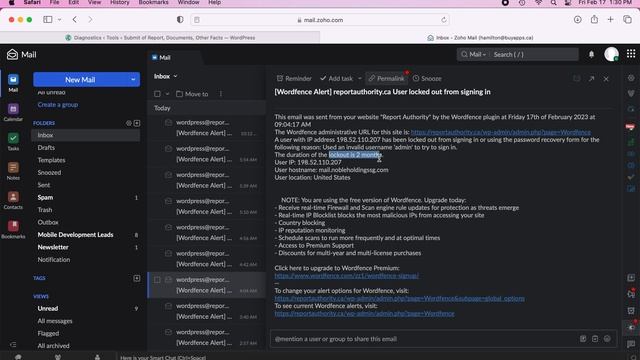Open the Wordfence Premium signup link
The height and width of the screenshot is (360, 640).
[x=346, y=276]
